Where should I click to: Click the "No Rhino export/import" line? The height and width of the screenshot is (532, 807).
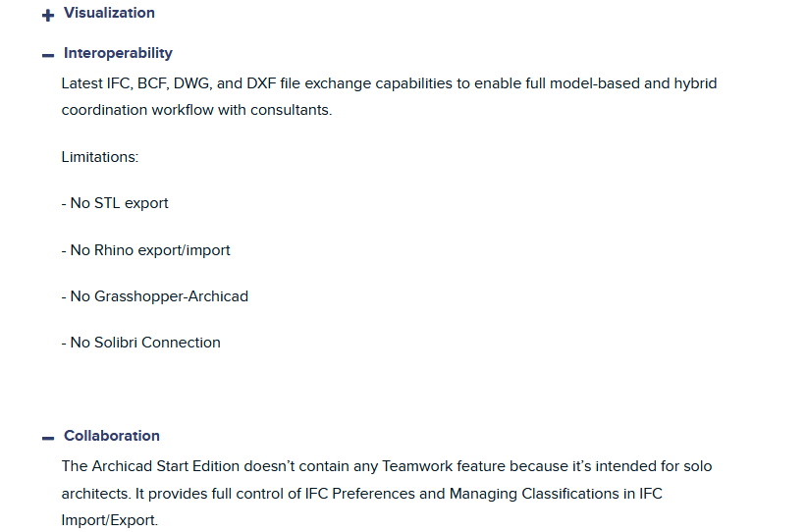click(x=145, y=250)
